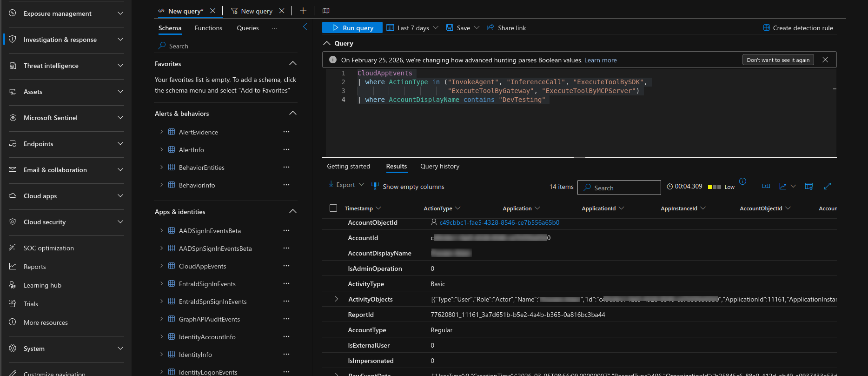Open Reports from the sidebar
Image resolution: width=868 pixels, height=376 pixels.
pos(35,267)
